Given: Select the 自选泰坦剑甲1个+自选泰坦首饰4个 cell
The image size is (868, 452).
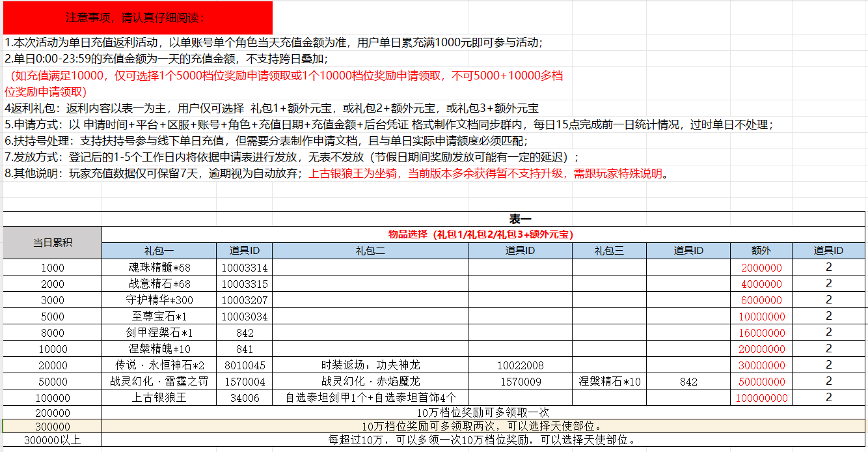Looking at the screenshot, I should point(370,397).
